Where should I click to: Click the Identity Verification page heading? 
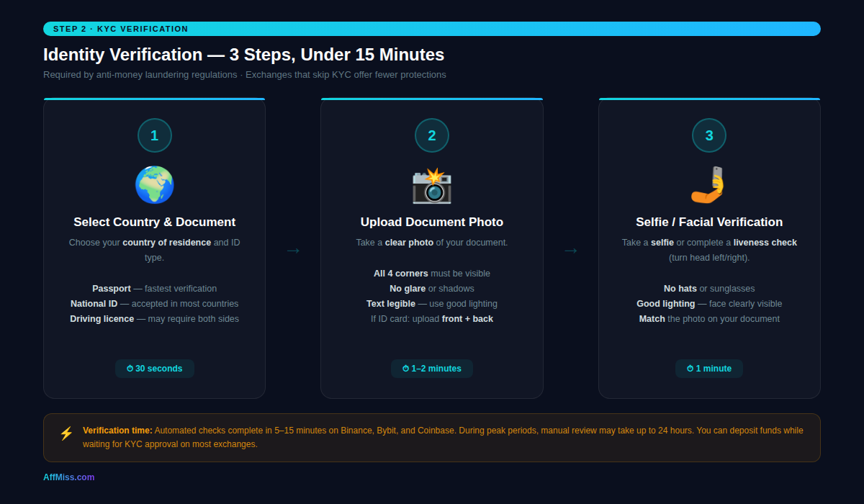tap(244, 54)
